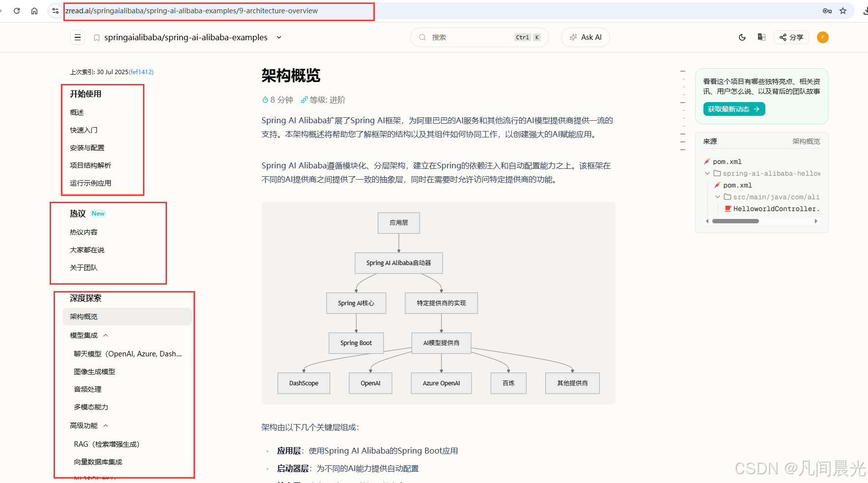Open the 向量数据库集成 page
Screen dimensions: 868x483
tap(98, 462)
